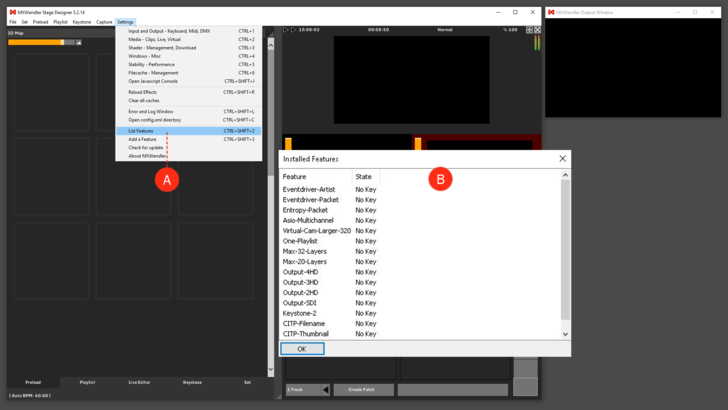Screen dimensions: 728x410
Task: Choose Stability - Performance entry
Action: pyautogui.click(x=188, y=65)
